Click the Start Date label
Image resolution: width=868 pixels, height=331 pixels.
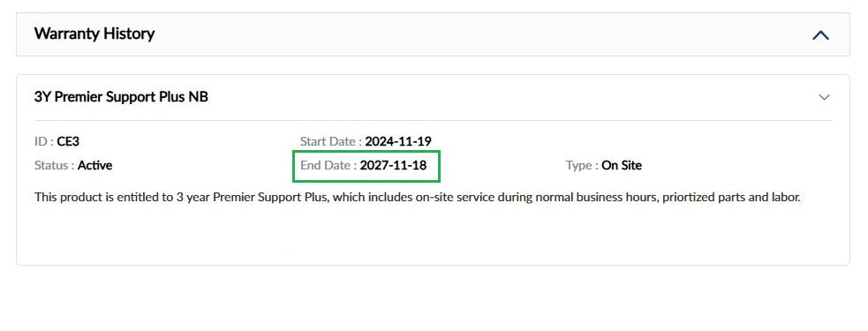click(330, 141)
